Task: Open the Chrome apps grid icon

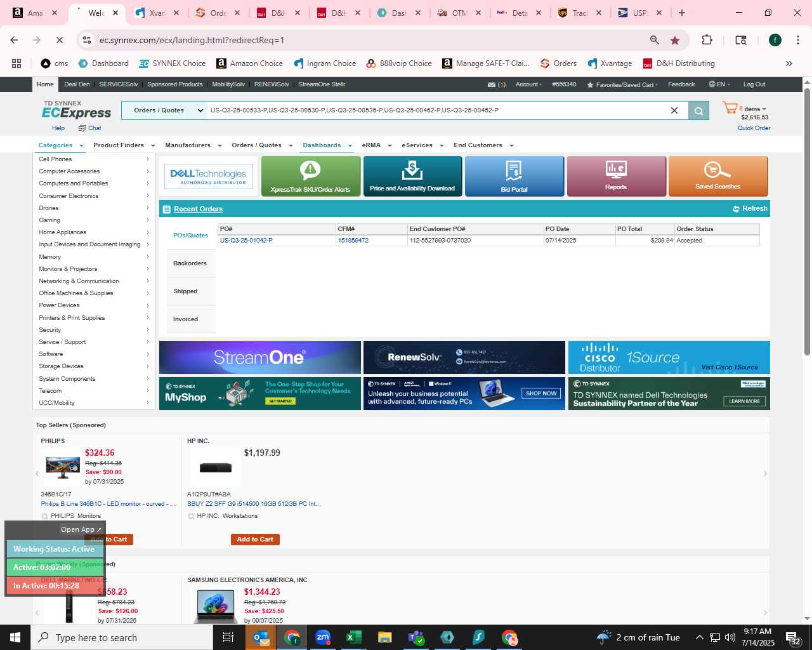Action: click(16, 63)
